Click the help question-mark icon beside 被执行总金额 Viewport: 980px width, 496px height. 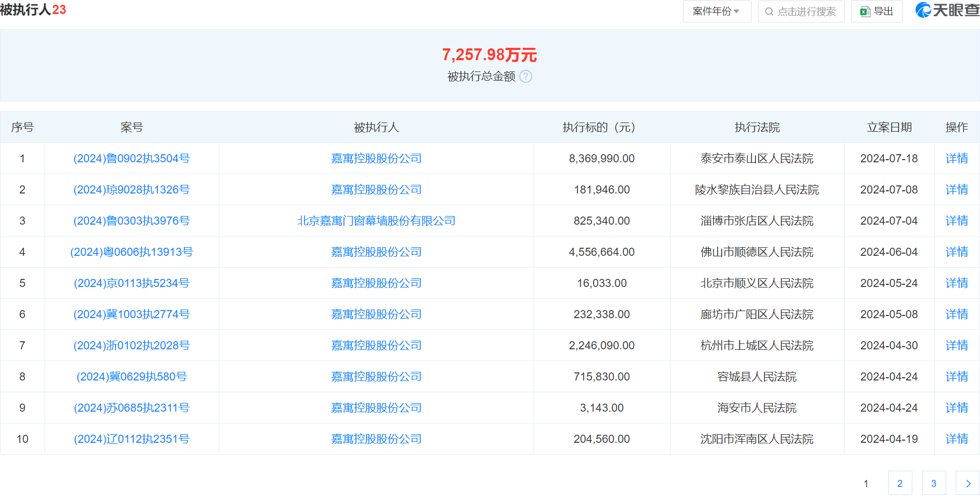pyautogui.click(x=526, y=76)
